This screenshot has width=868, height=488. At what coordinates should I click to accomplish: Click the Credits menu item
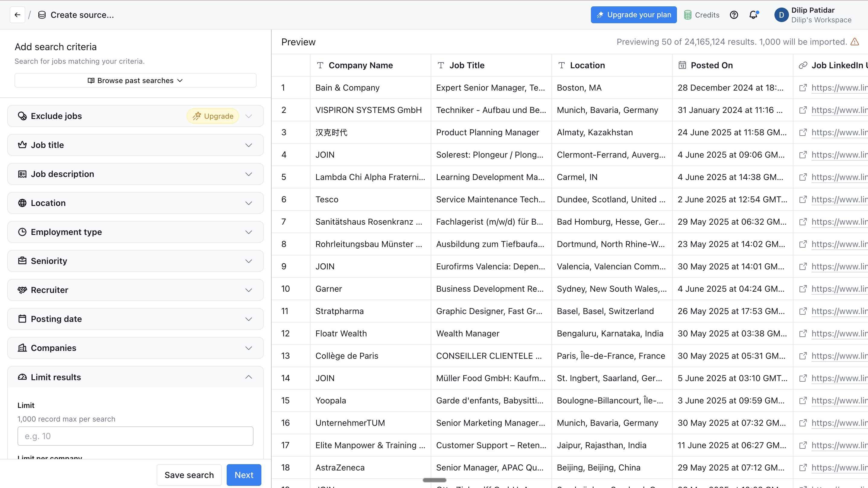[701, 14]
